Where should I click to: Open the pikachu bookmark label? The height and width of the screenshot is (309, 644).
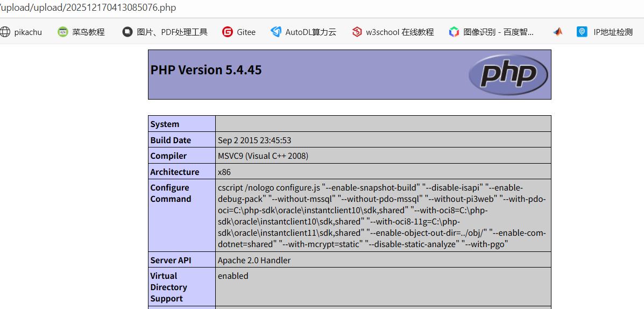coord(28,32)
